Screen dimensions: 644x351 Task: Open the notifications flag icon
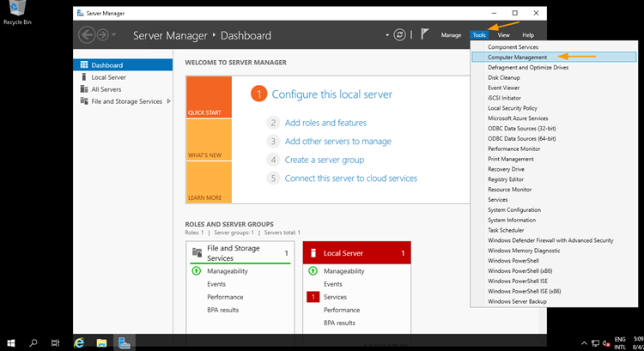click(x=425, y=34)
